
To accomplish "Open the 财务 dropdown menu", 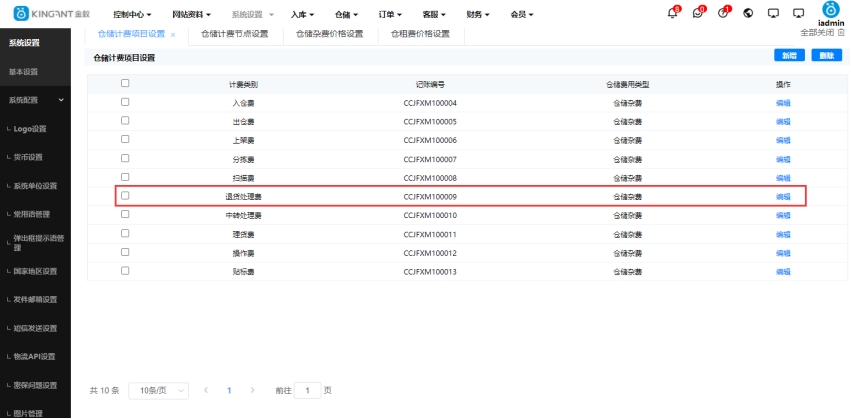I will pyautogui.click(x=478, y=15).
